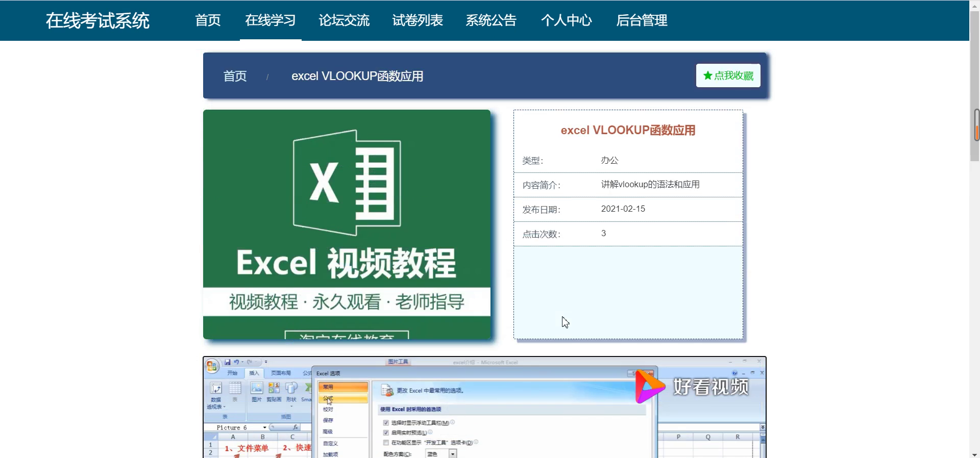Go to 首页 in the top navigation

pos(208,20)
